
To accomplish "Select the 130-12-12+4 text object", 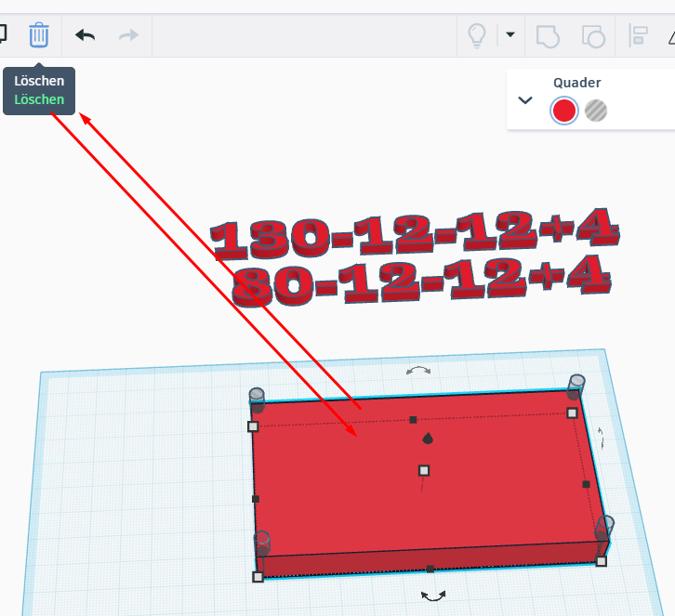I will click(416, 234).
